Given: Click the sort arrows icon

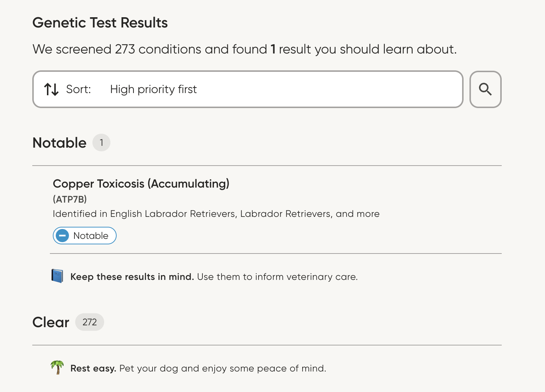Looking at the screenshot, I should click(x=51, y=89).
